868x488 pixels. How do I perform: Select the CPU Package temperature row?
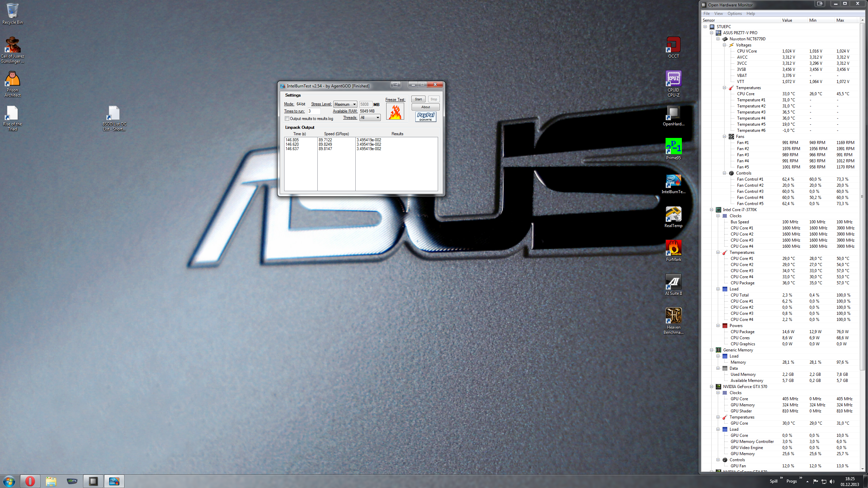[x=781, y=283]
